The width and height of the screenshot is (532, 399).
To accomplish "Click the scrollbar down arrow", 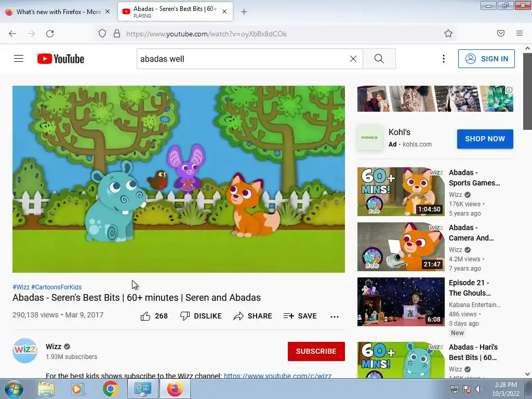I will 527,374.
